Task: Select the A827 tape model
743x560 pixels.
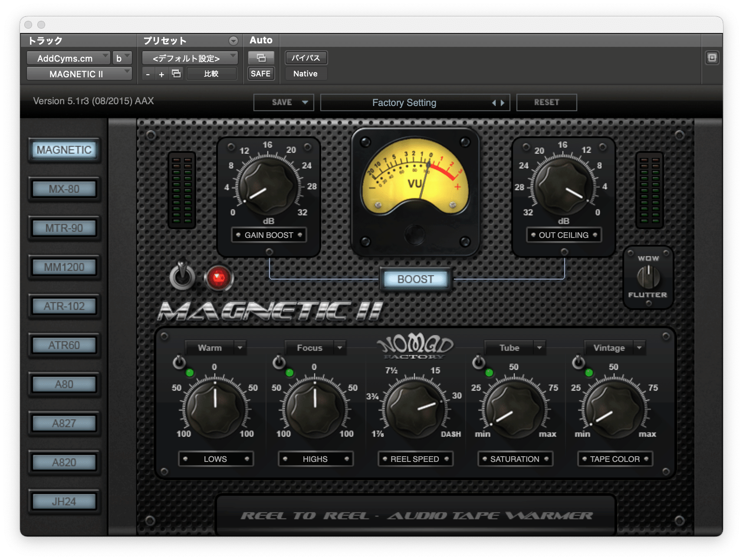Action: tap(64, 423)
